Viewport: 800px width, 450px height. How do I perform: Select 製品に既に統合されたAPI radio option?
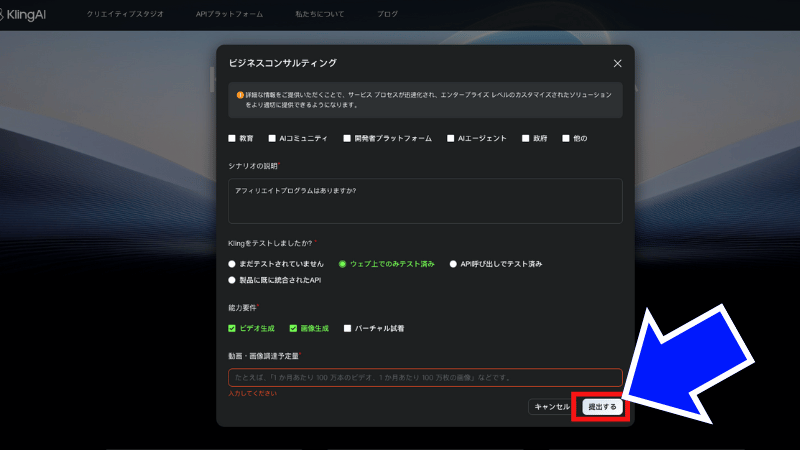tap(232, 280)
